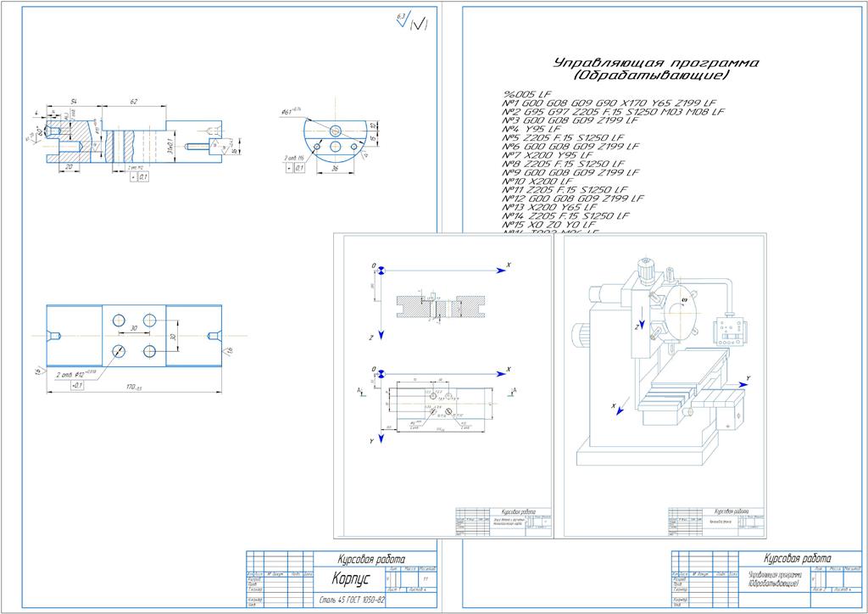The height and width of the screenshot is (614, 868).
Task: Click the machine control panel pendant in the drawing
Action: [732, 332]
